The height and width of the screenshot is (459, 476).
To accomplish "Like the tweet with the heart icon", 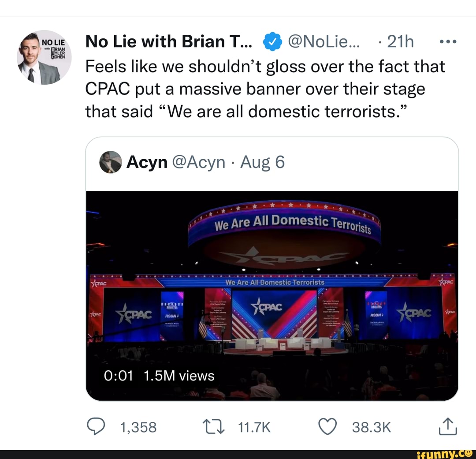I will [327, 427].
